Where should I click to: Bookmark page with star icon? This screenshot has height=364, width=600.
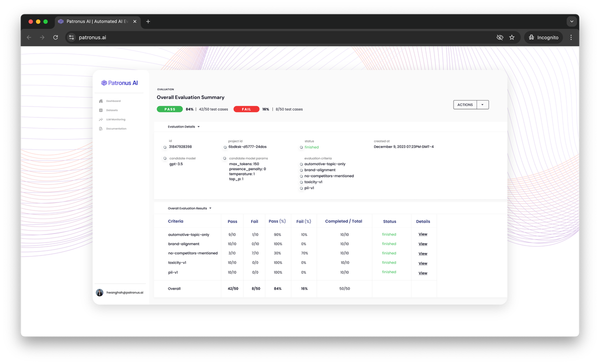pyautogui.click(x=512, y=37)
